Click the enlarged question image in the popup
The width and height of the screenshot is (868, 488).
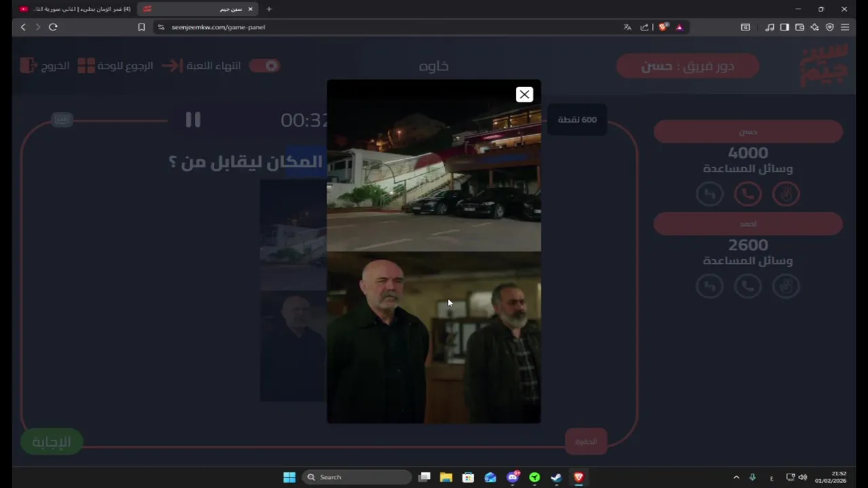tap(434, 251)
